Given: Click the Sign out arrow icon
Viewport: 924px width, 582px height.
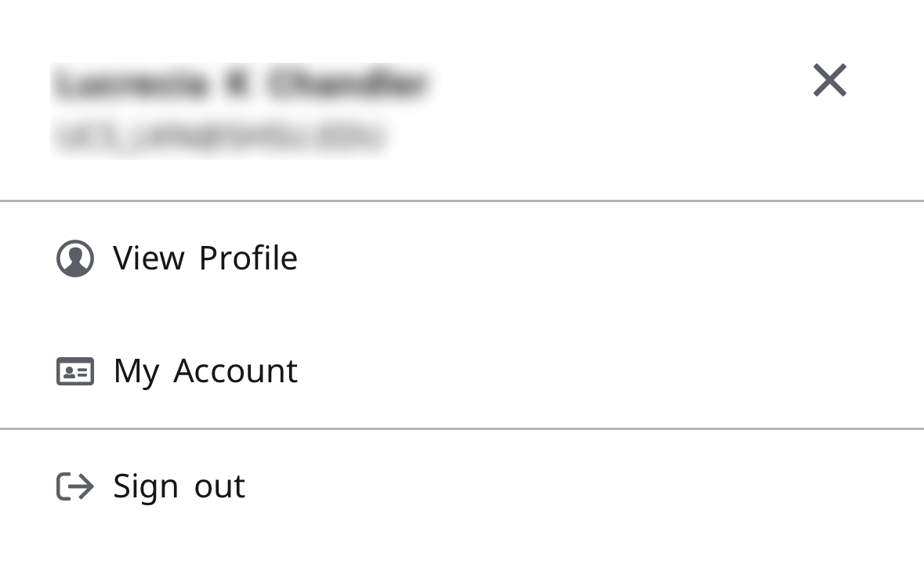Looking at the screenshot, I should [x=75, y=486].
